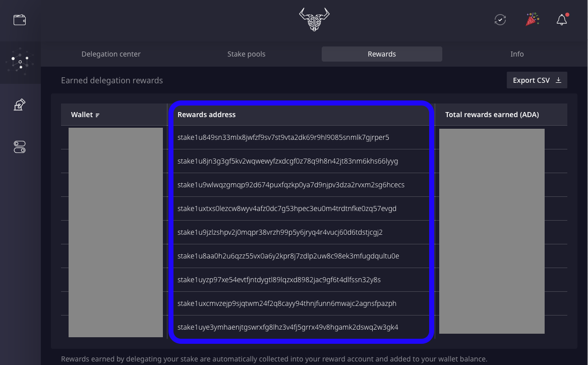Select address starting stake1uyzp97xe54evt
The width and height of the screenshot is (588, 365).
click(279, 280)
